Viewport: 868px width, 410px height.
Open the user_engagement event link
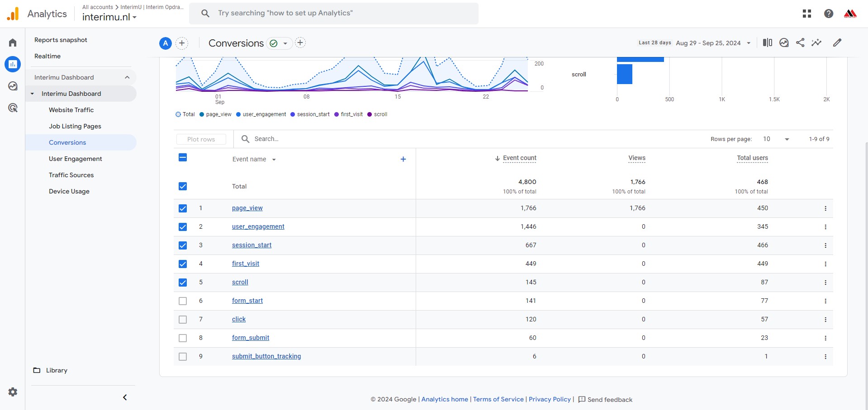258,226
